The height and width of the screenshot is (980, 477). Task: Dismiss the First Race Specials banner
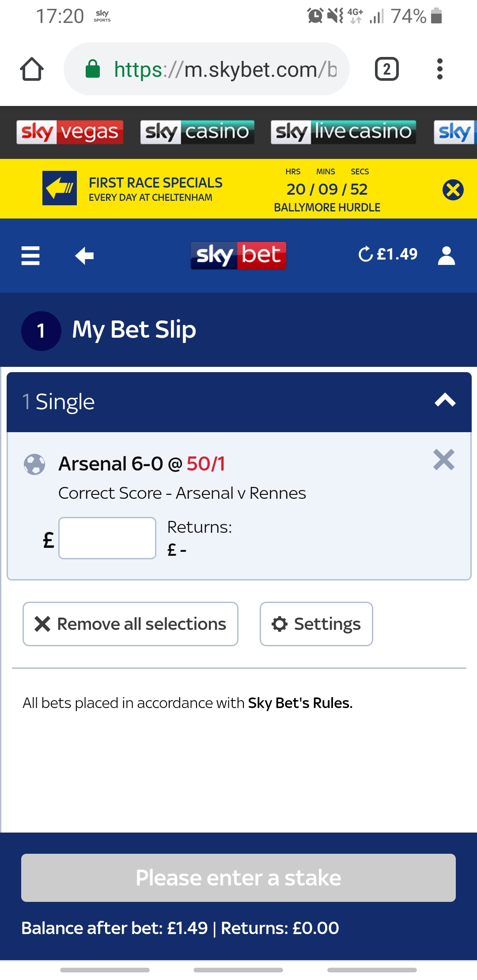point(453,190)
